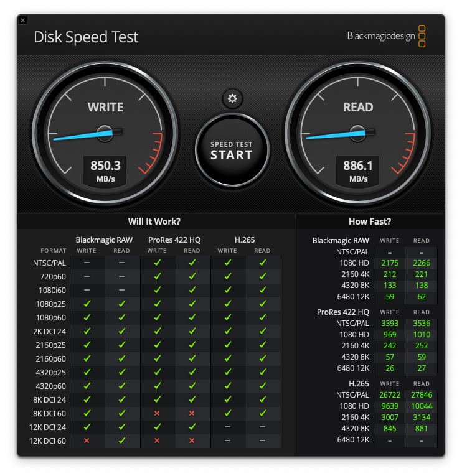Image resolution: width=462 pixels, height=476 pixels.
Task: Click the Blackmagic RAW column header in Will It Work
Action: tap(104, 240)
